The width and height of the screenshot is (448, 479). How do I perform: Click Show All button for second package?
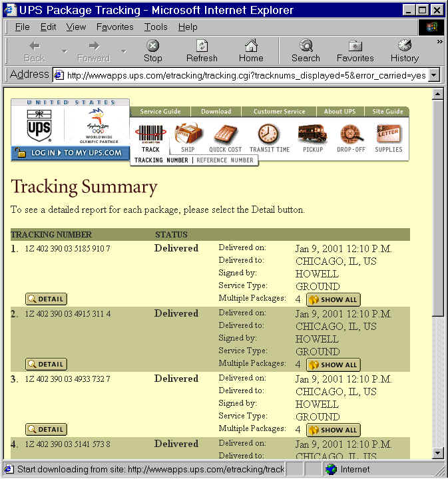333,365
